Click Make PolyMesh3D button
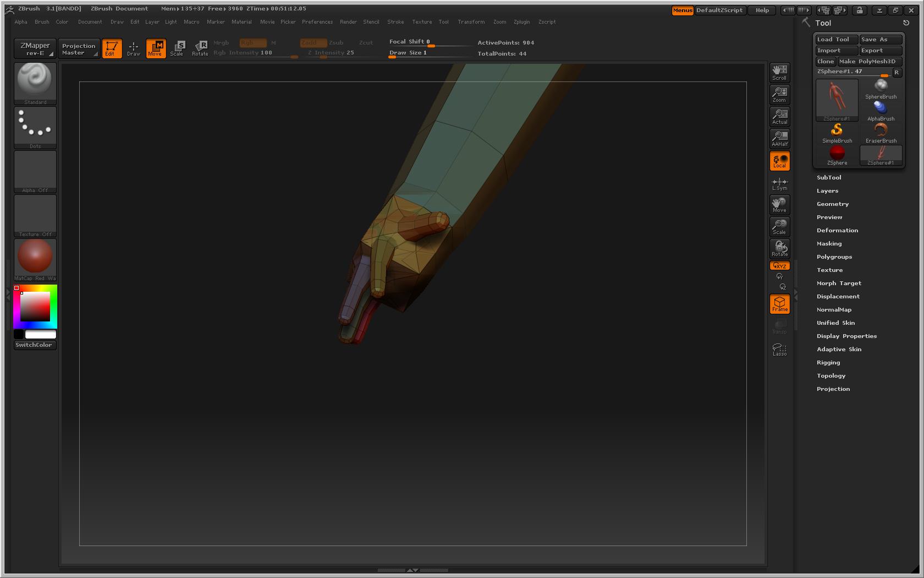Viewport: 924px width, 578px height. 870,62
